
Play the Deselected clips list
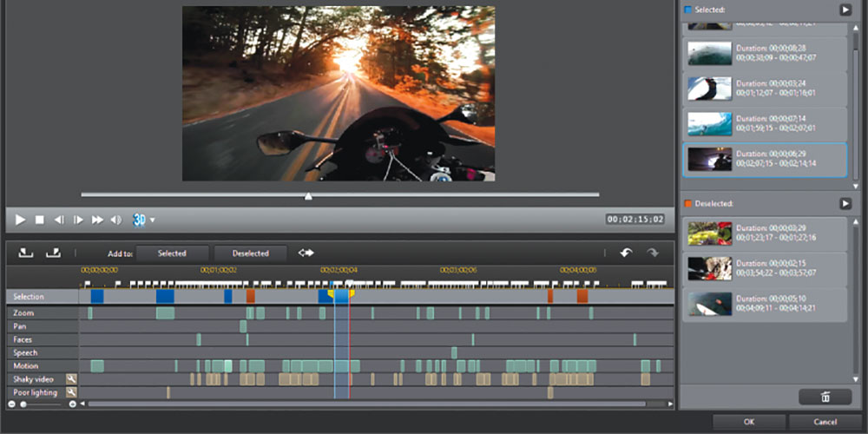pyautogui.click(x=845, y=203)
